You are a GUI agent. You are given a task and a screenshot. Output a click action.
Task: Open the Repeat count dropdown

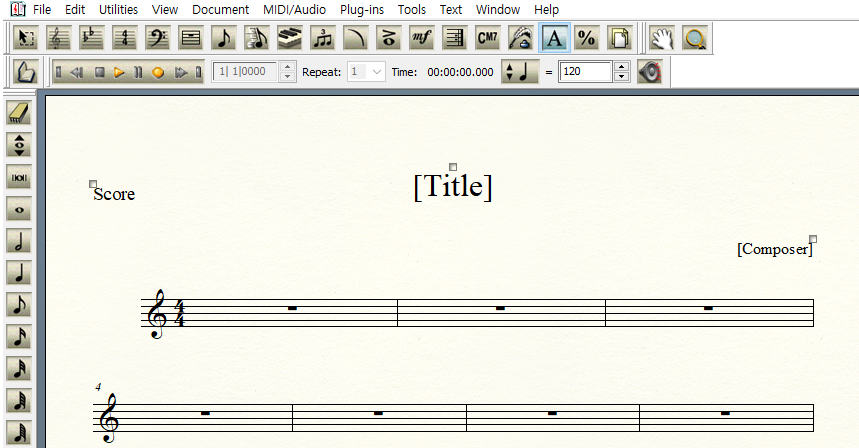point(376,72)
